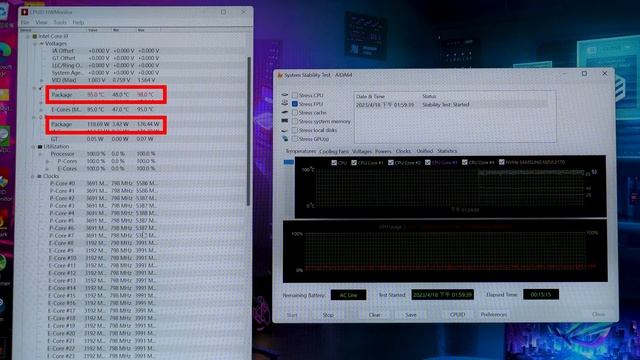Click the Utilization section icon

tap(40, 147)
